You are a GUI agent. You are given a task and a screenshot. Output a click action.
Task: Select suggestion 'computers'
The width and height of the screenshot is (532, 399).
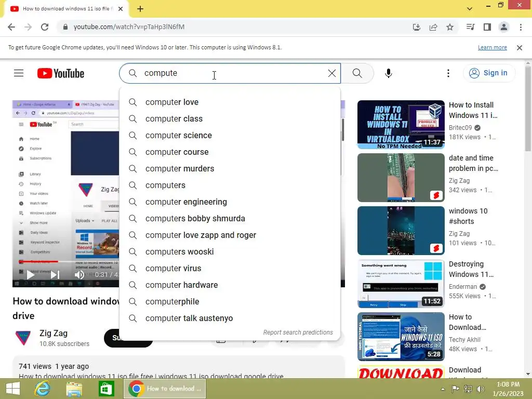(x=230, y=185)
